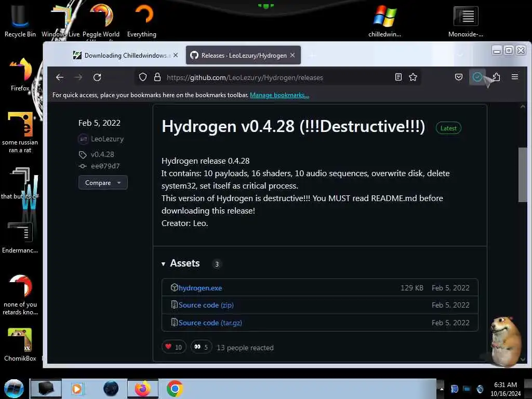The width and height of the screenshot is (532, 399).
Task: Open the Firefox extensions puzzle icon
Action: (496, 77)
